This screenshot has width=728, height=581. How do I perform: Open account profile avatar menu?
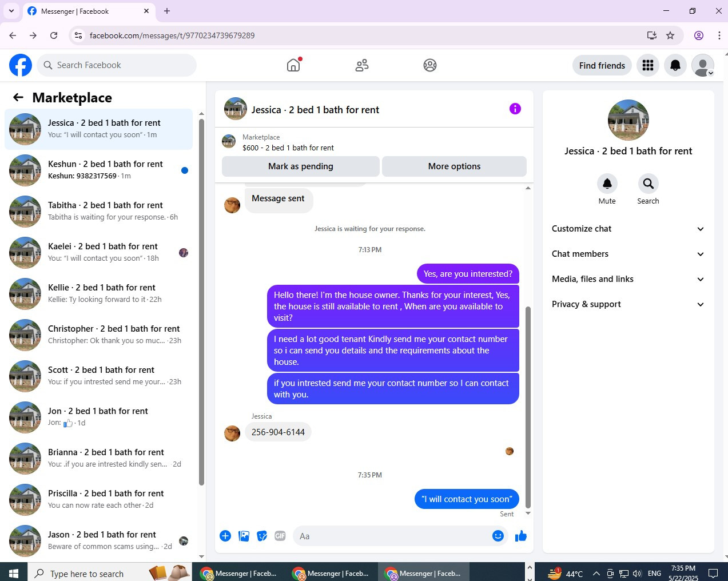click(703, 65)
